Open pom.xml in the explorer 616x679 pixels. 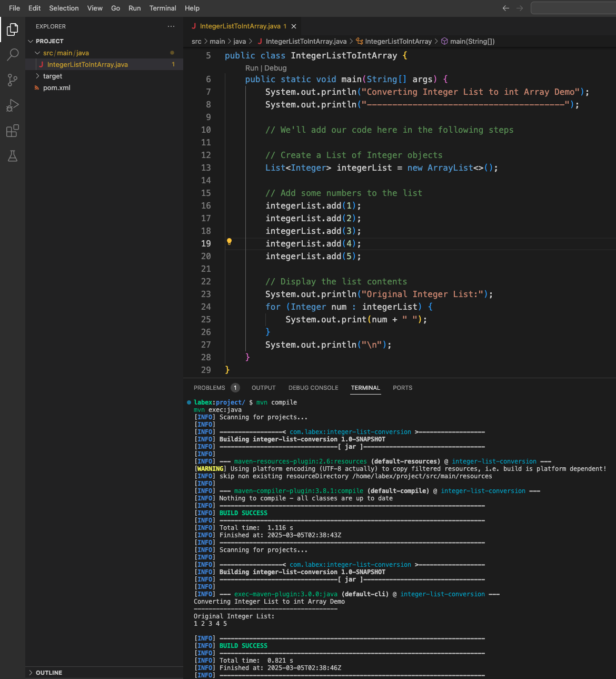(56, 88)
